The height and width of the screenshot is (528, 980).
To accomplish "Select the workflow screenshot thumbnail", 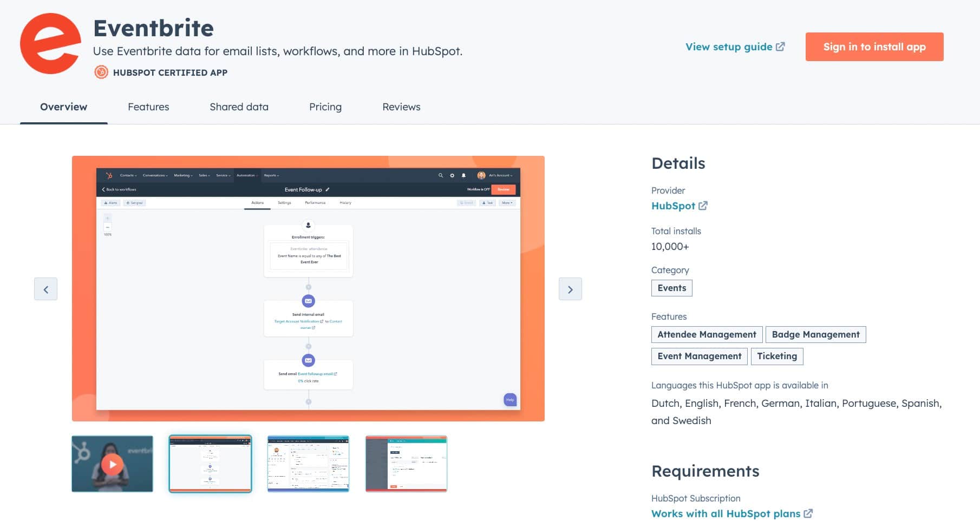I will pyautogui.click(x=210, y=464).
